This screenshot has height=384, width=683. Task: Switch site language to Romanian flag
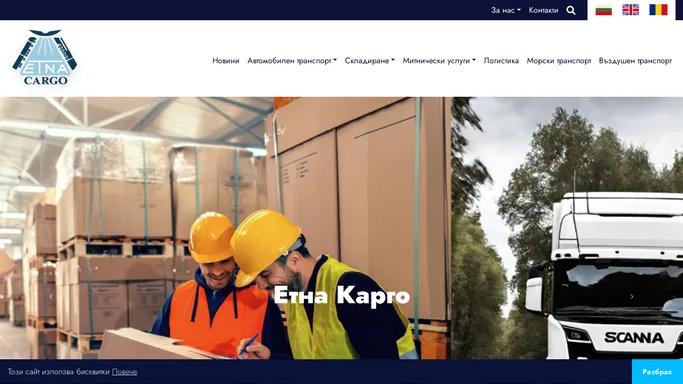658,10
